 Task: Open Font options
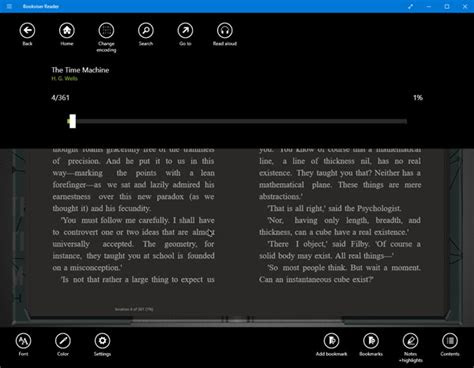click(x=23, y=341)
